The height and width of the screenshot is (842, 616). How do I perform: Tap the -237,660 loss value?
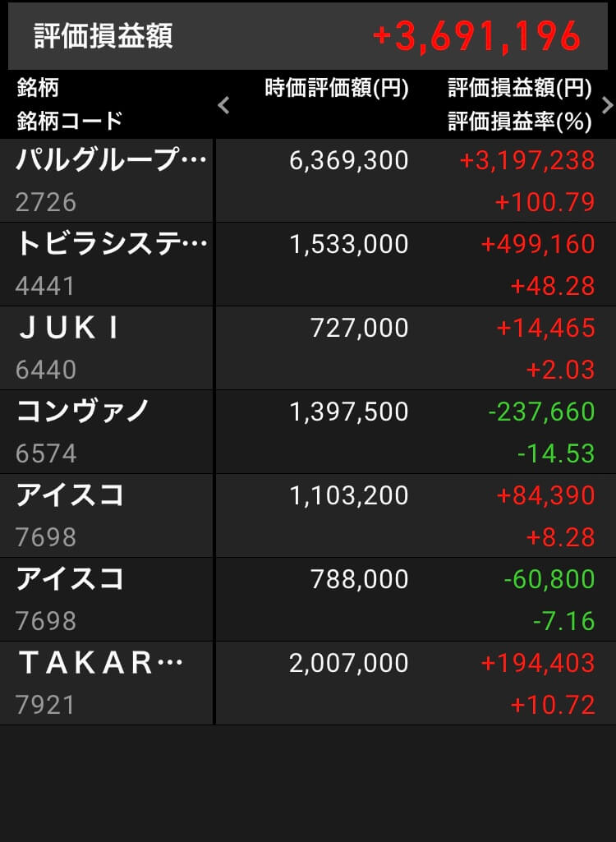[x=541, y=412]
